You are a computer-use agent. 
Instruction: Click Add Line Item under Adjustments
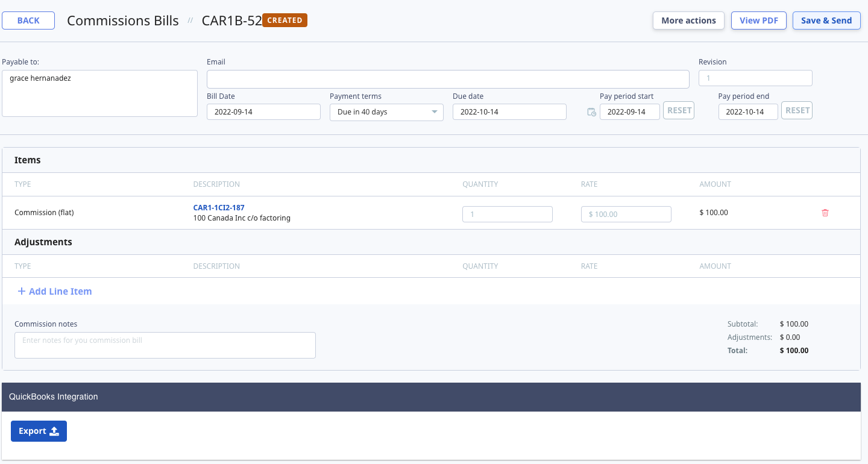tap(60, 291)
